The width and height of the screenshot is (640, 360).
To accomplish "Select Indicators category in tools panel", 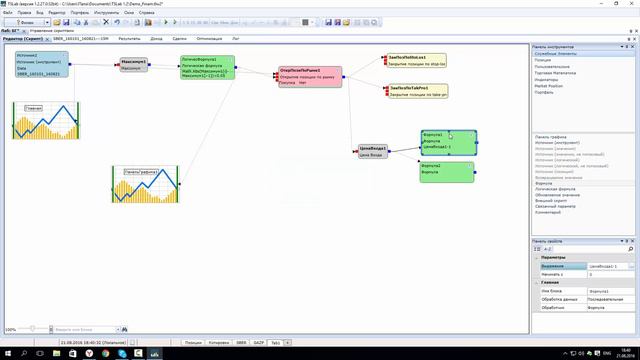I will point(546,80).
